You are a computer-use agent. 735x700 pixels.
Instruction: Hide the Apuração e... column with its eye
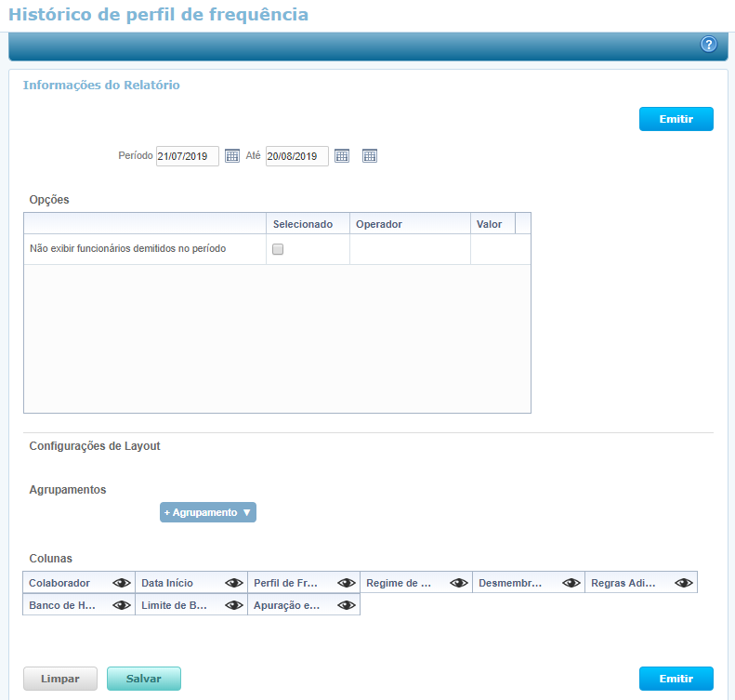tap(347, 605)
